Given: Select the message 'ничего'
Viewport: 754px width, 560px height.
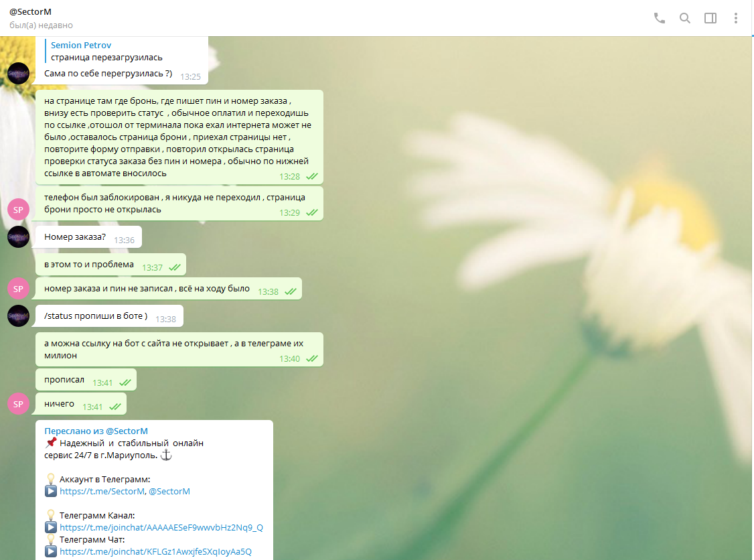Looking at the screenshot, I should [81, 404].
